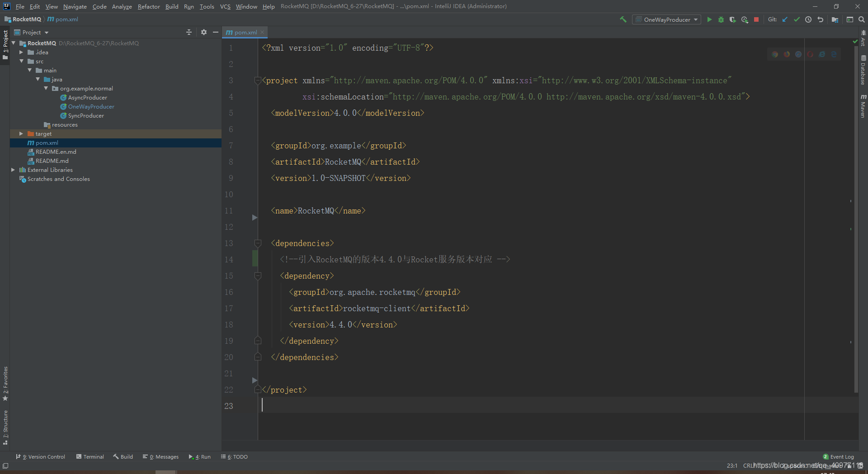Select Scratches and Consoles item

(59, 179)
